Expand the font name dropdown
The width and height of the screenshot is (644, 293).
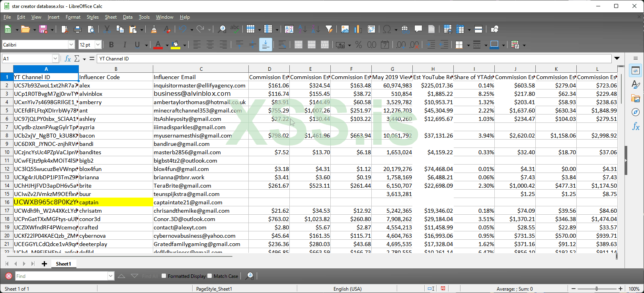(x=71, y=45)
